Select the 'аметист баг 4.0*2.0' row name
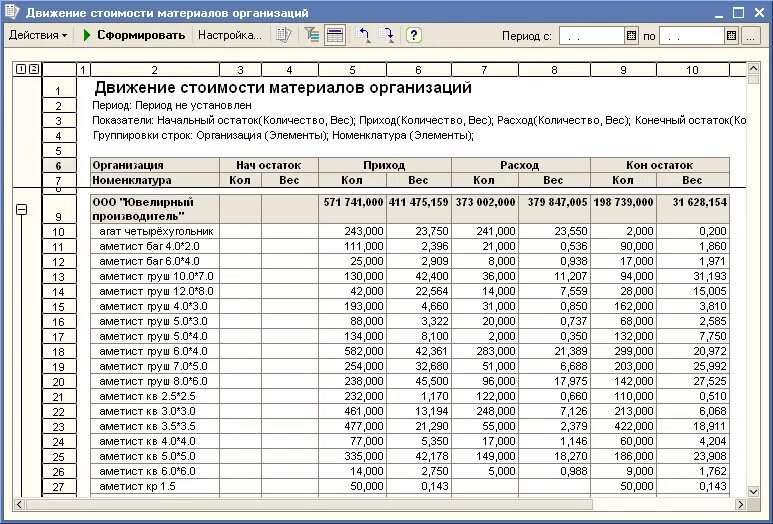Image resolution: width=773 pixels, height=524 pixels. 155,246
